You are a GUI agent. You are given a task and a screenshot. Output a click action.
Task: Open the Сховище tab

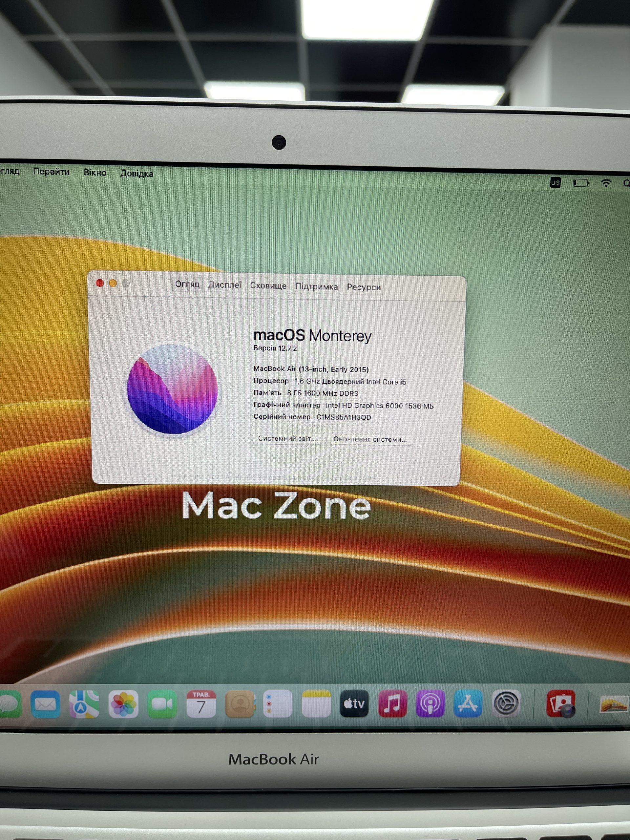(x=268, y=285)
